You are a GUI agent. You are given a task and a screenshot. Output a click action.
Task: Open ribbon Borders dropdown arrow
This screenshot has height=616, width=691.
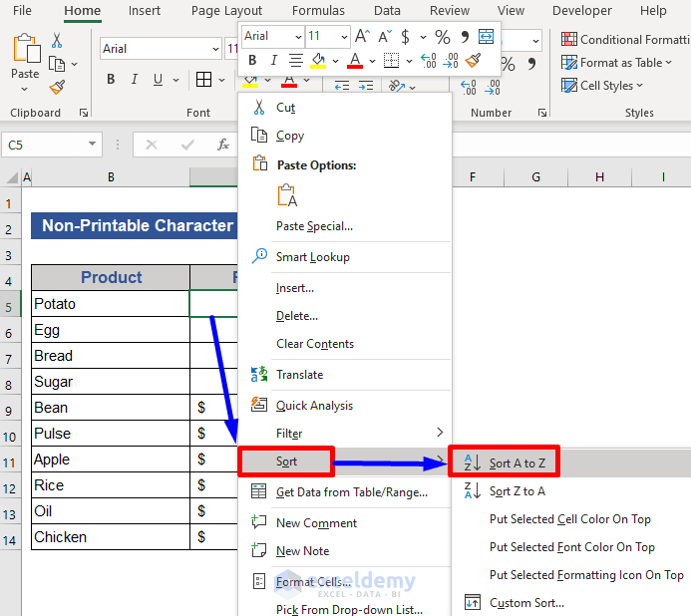click(221, 80)
